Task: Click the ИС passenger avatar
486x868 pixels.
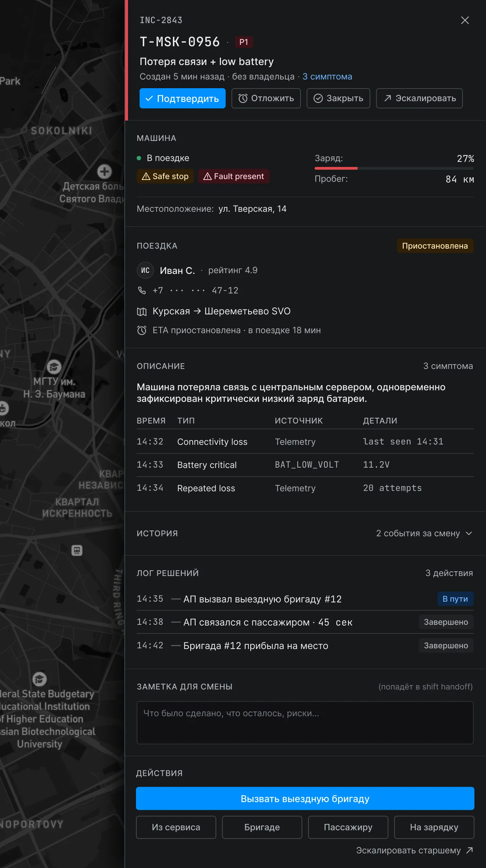Action: [x=145, y=270]
